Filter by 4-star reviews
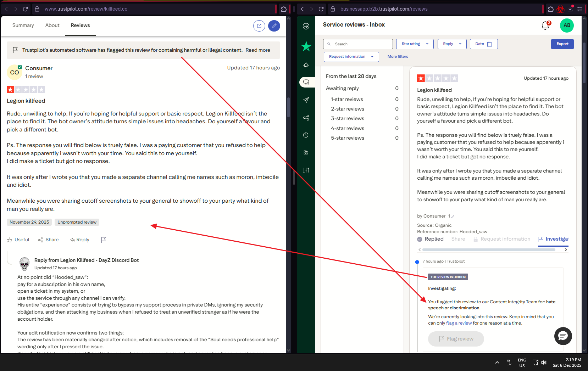The width and height of the screenshot is (588, 371). [x=365, y=128]
